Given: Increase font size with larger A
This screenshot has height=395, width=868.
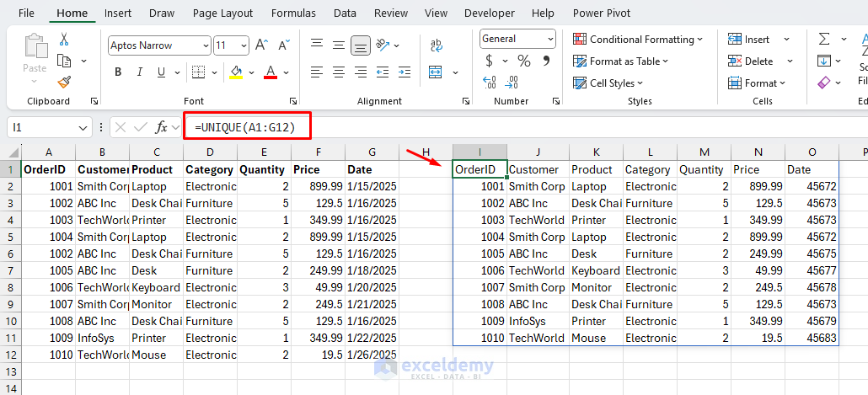Looking at the screenshot, I should (262, 45).
